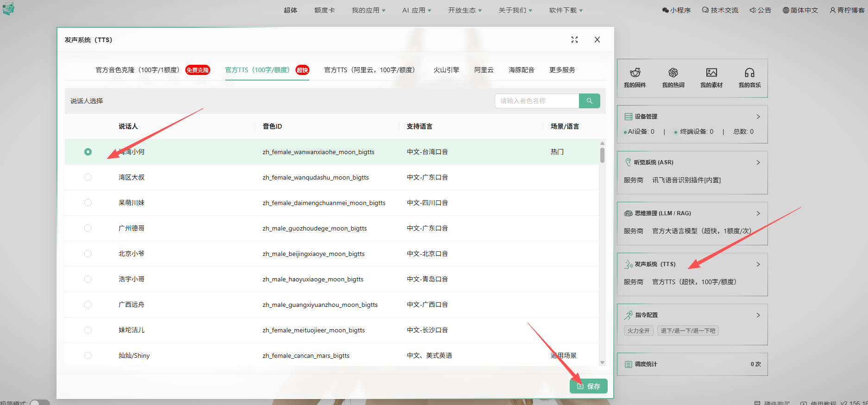The width and height of the screenshot is (868, 405).
Task: Select the 北京小爷 speaker radio button
Action: pos(88,254)
